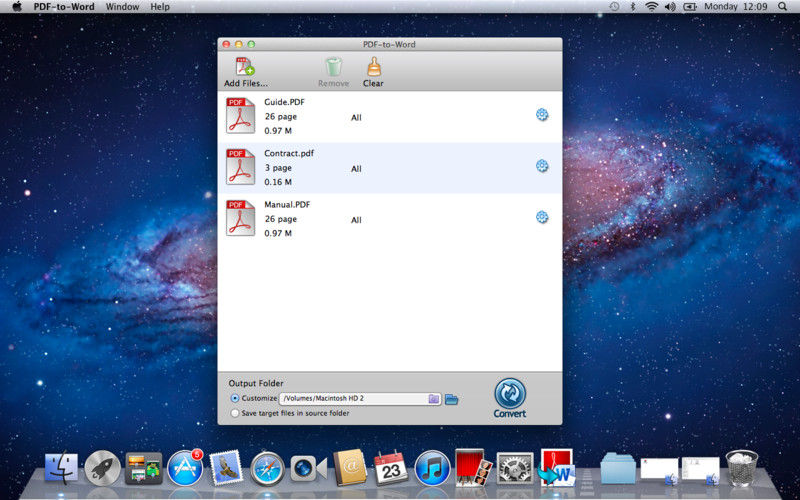This screenshot has width=800, height=500.
Task: Click the PDF-to-Word window title
Action: tap(389, 44)
